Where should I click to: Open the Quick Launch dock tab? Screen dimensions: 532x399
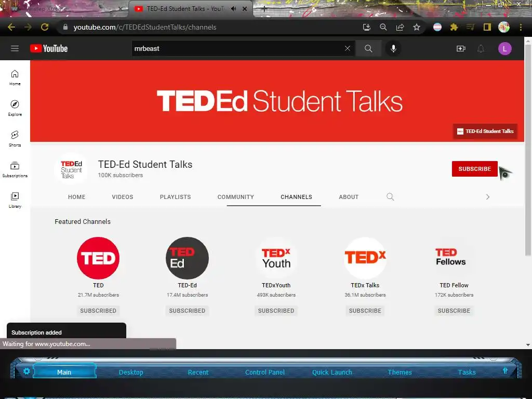coord(332,372)
